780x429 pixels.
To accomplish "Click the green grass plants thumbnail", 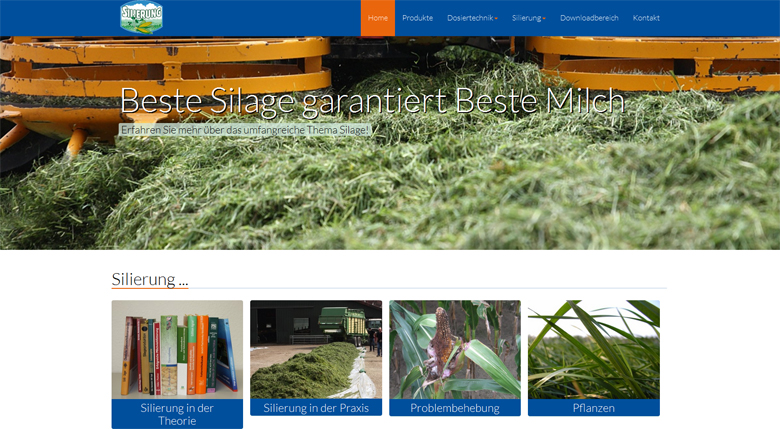I will (593, 349).
